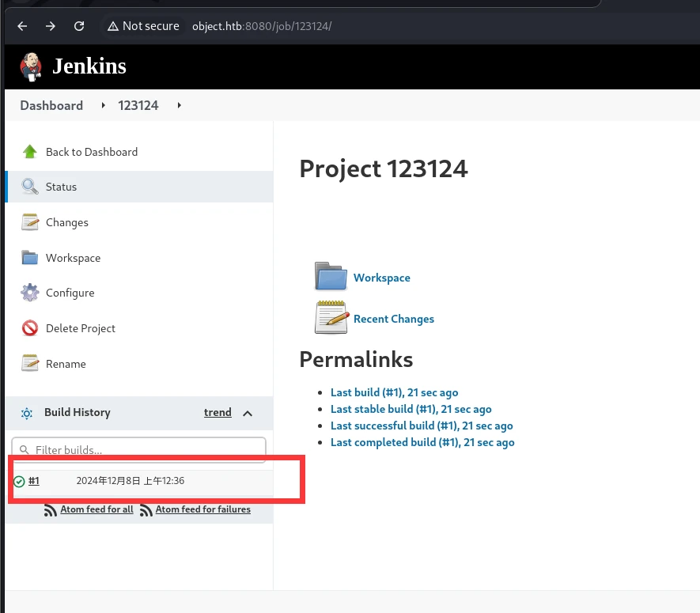700x613 pixels.
Task: Reload the current page
Action: click(x=79, y=26)
